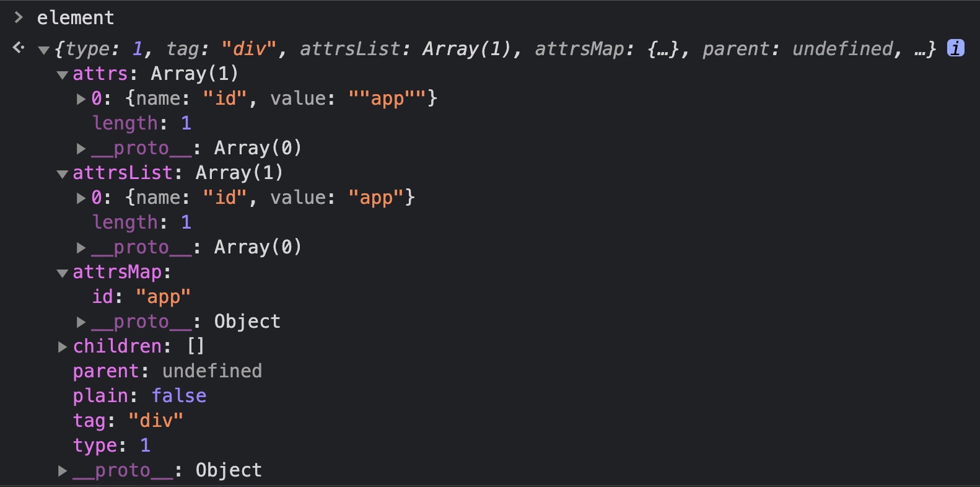The image size is (980, 487).
Task: Select the plain: false property
Action: pyautogui.click(x=139, y=395)
